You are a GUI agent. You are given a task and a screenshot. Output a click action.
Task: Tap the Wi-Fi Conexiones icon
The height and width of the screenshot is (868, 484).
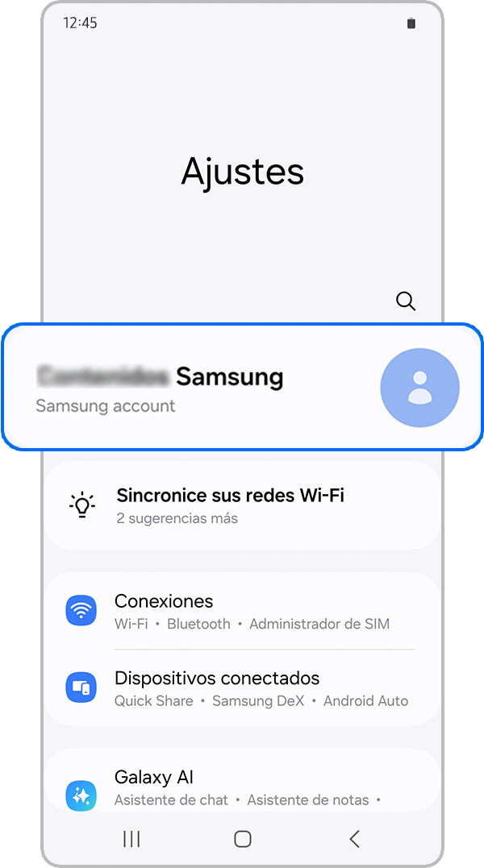(81, 611)
